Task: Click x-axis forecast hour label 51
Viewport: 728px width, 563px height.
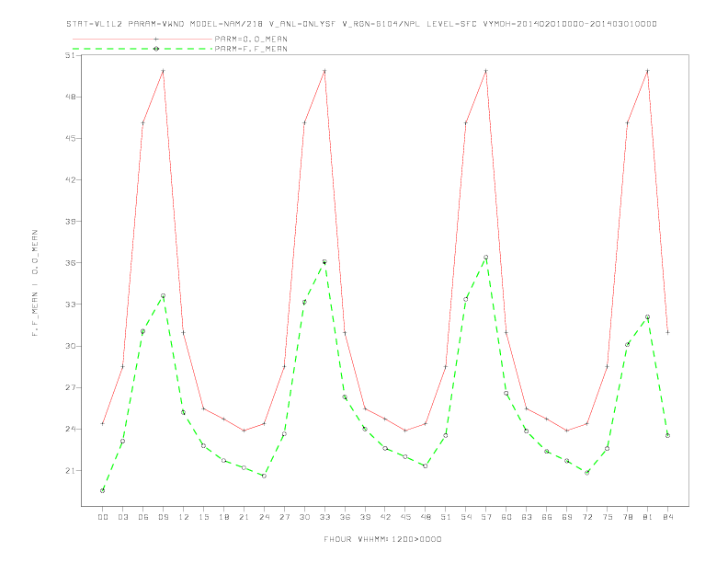Action: pos(446,517)
